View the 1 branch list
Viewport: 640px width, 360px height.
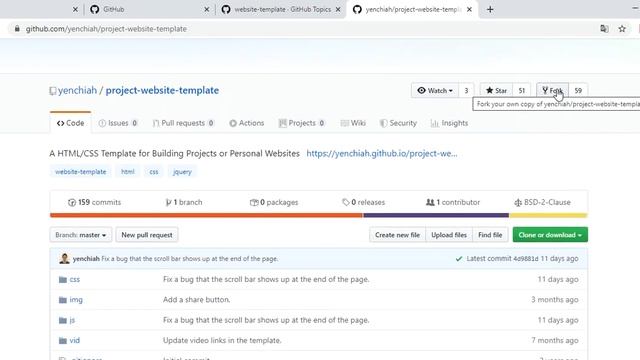coord(184,202)
